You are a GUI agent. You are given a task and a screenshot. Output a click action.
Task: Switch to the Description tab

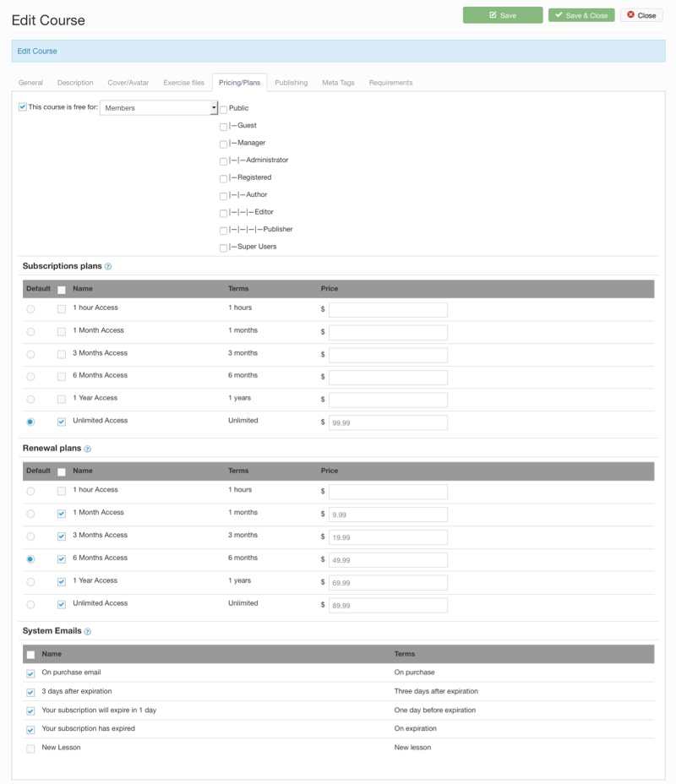click(x=75, y=83)
